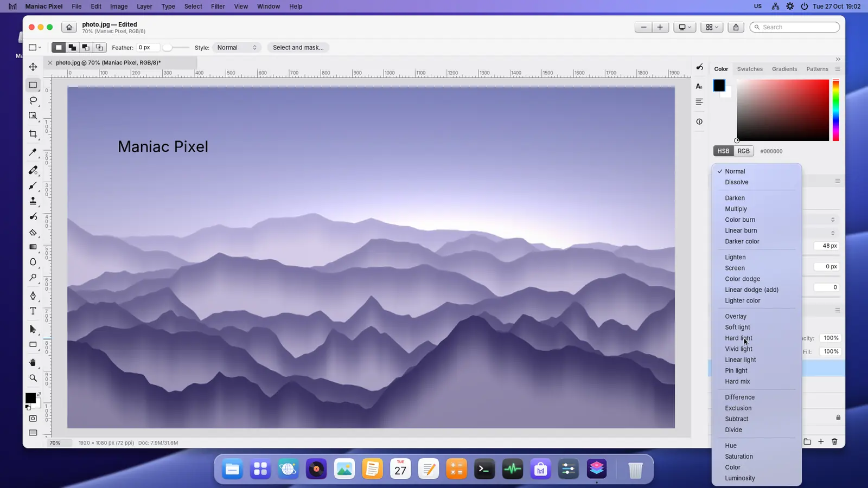Select the Zoom tool in the toolbar
This screenshot has width=868, height=488.
[33, 378]
